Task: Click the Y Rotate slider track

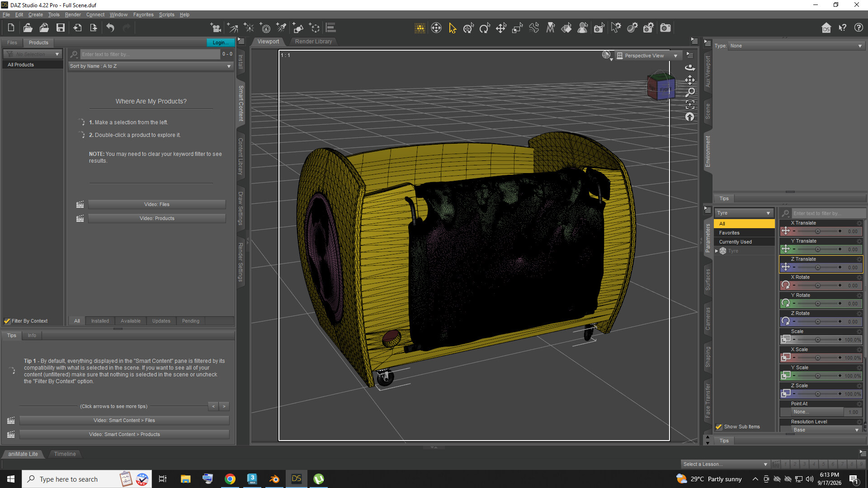Action: click(817, 304)
